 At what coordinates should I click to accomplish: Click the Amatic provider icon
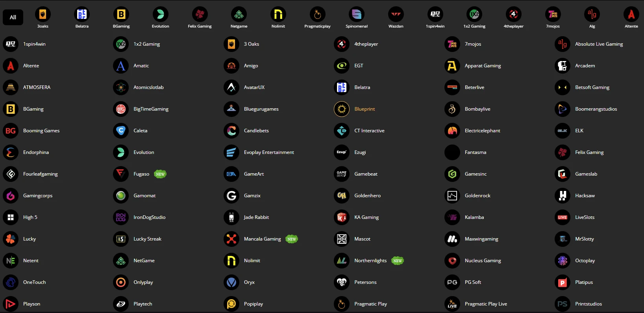(121, 66)
